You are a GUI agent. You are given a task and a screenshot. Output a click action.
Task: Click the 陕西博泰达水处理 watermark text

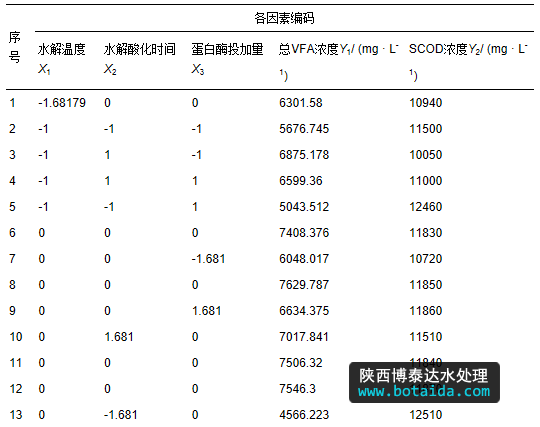(x=424, y=375)
